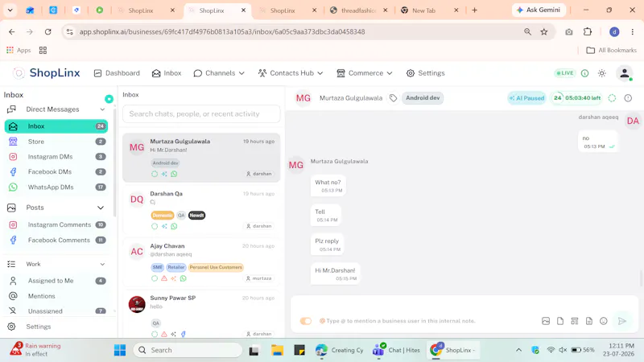644x362 pixels.
Task: Click the browser zoom magnifier icon in address bar
Action: pos(527,31)
